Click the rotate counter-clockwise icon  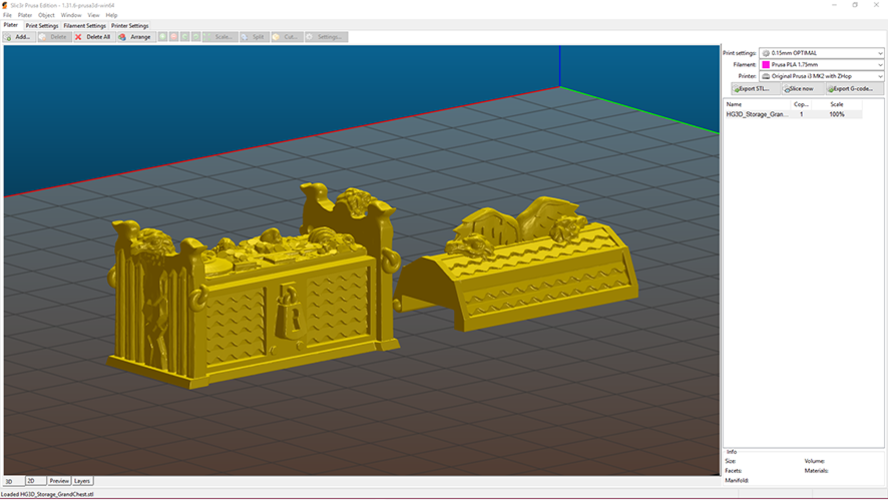[185, 37]
